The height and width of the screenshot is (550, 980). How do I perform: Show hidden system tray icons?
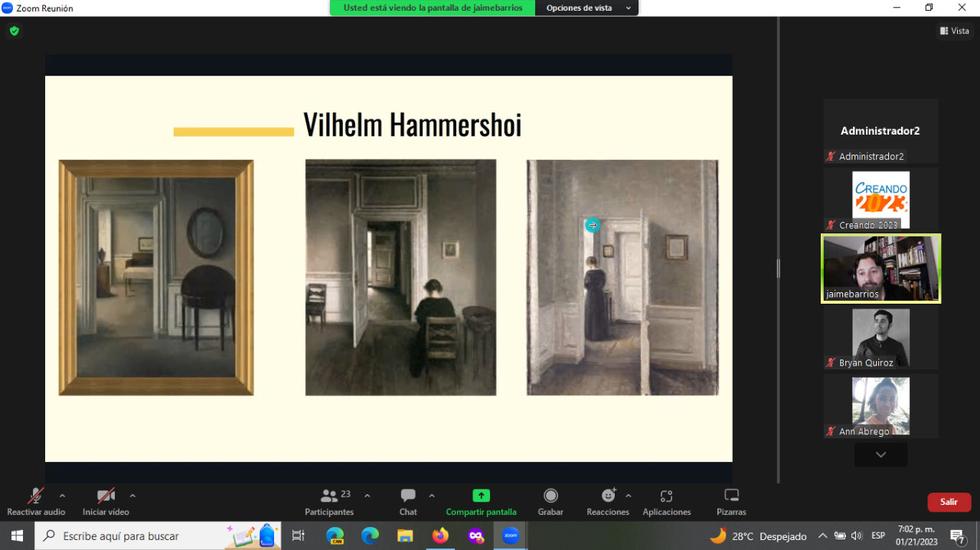[x=823, y=535]
